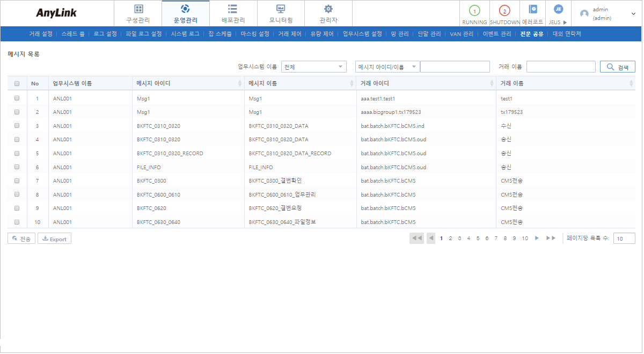Go to first page arrow

click(x=416, y=239)
